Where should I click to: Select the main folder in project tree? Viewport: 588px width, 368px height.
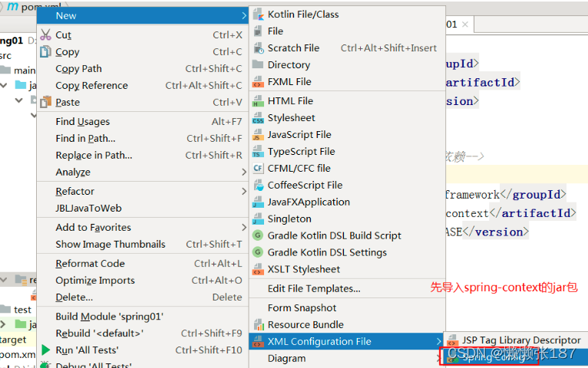pos(25,71)
